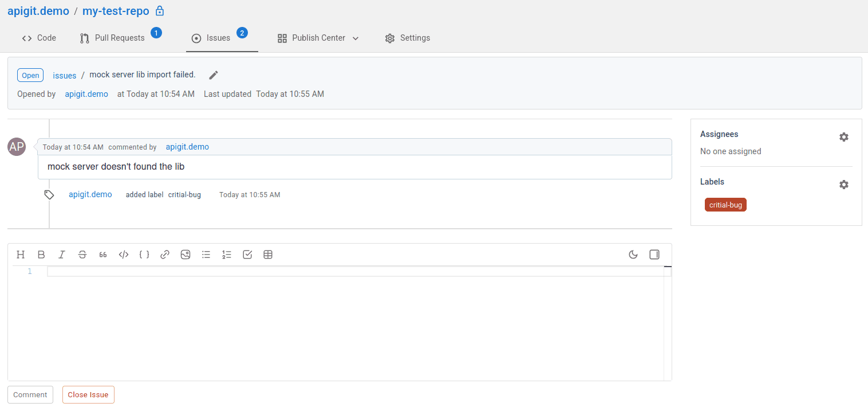Click 'No one assigned' text
Viewport: 868px width, 411px height.
[x=731, y=151]
